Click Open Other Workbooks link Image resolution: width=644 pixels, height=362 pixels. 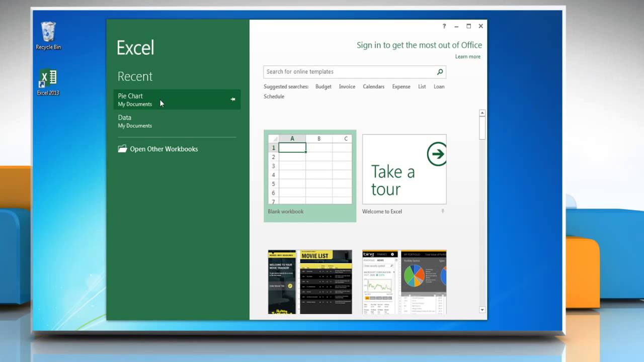pyautogui.click(x=164, y=149)
